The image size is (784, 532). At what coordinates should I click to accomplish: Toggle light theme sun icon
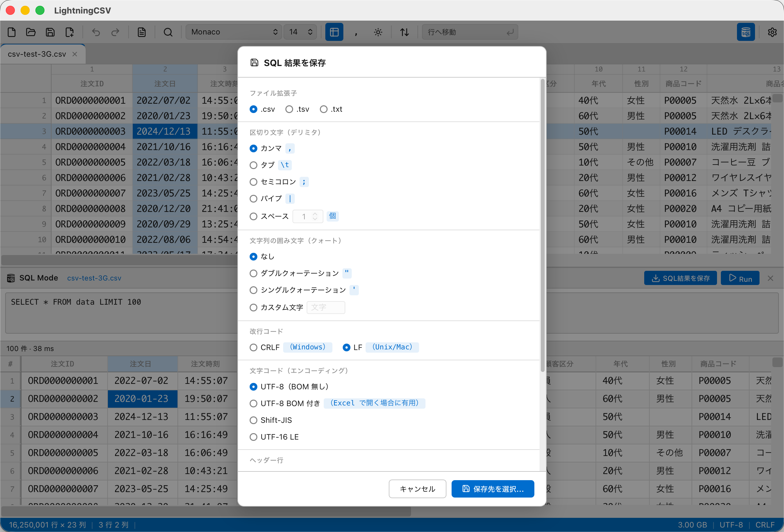pyautogui.click(x=378, y=32)
